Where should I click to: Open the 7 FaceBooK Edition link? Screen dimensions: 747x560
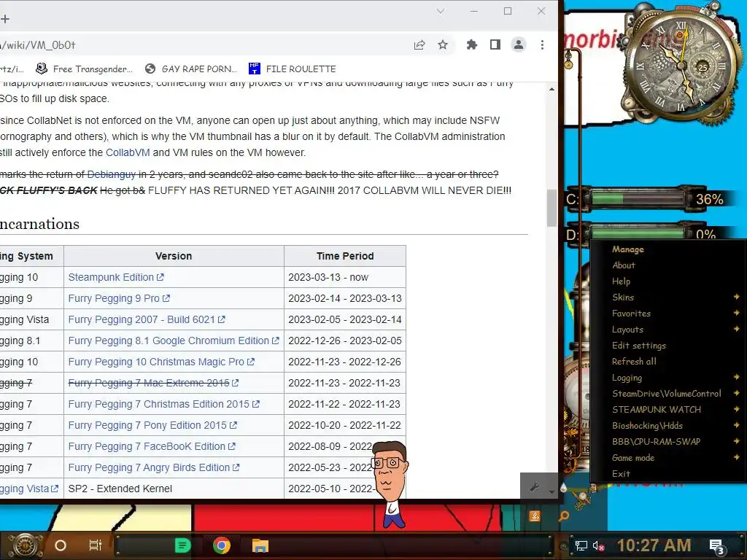click(x=152, y=447)
